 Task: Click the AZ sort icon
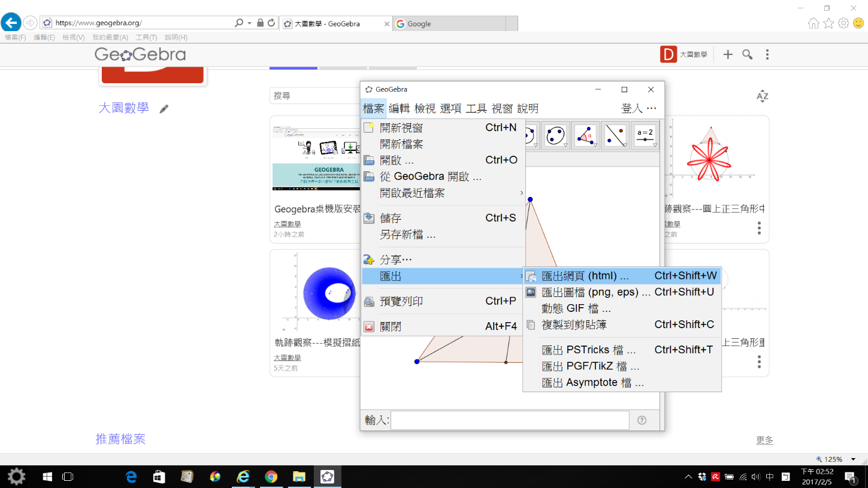(x=762, y=96)
